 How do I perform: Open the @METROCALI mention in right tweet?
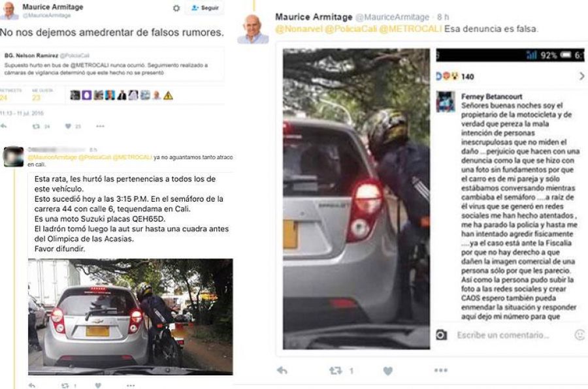click(x=410, y=29)
